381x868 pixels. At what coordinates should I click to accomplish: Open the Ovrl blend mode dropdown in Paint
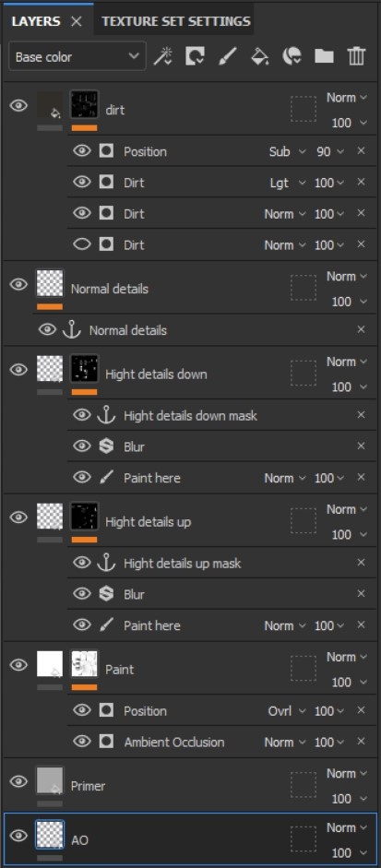pyautogui.click(x=287, y=711)
